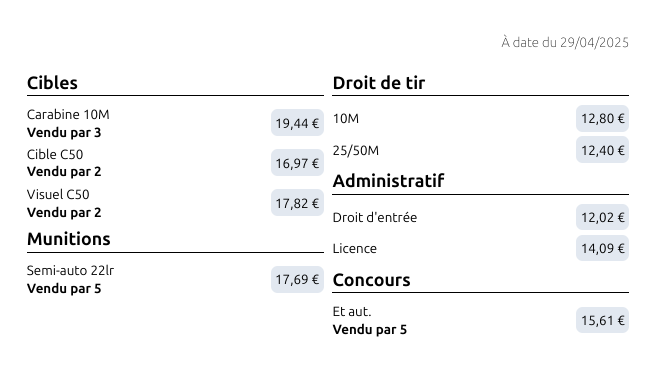Screen dimensions: 660x386
Task: Click the 12,40 € price badge
Action: tap(602, 150)
